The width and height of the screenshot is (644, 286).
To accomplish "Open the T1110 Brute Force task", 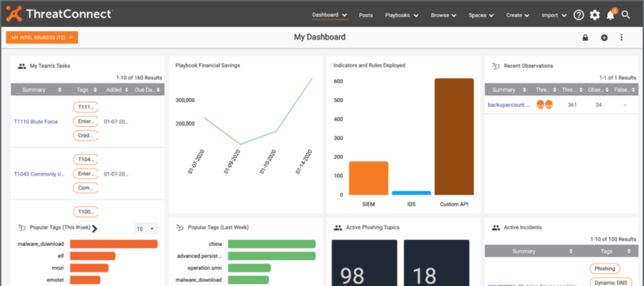I will (36, 122).
